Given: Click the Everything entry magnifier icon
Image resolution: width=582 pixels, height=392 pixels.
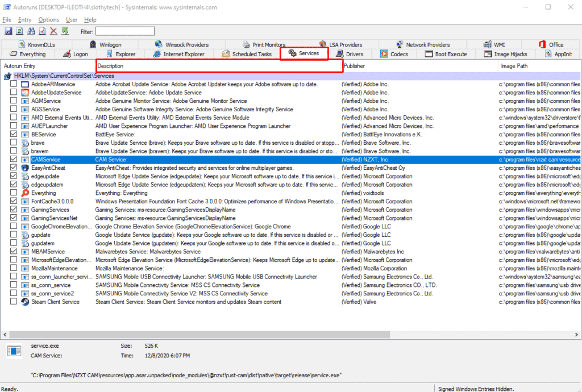Looking at the screenshot, I should coord(25,193).
